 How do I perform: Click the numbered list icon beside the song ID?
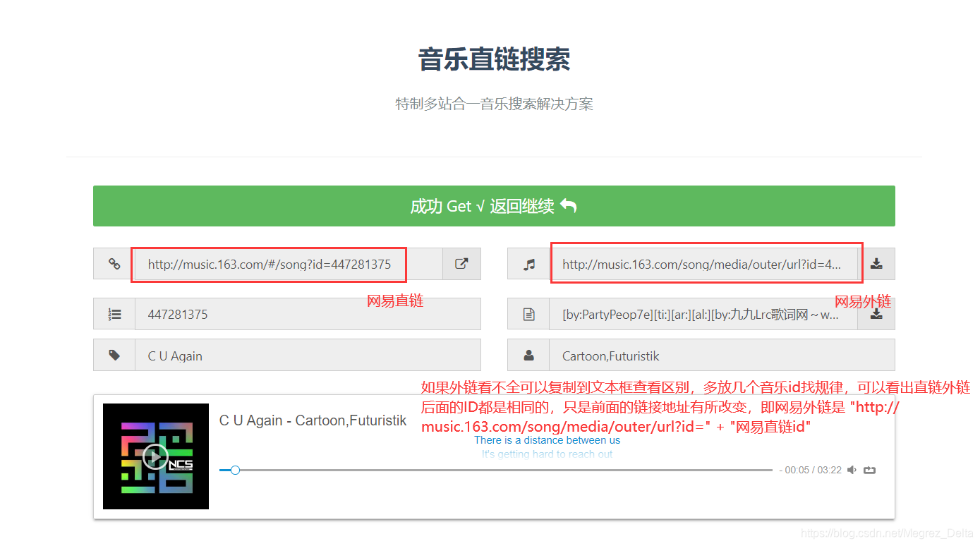[114, 315]
